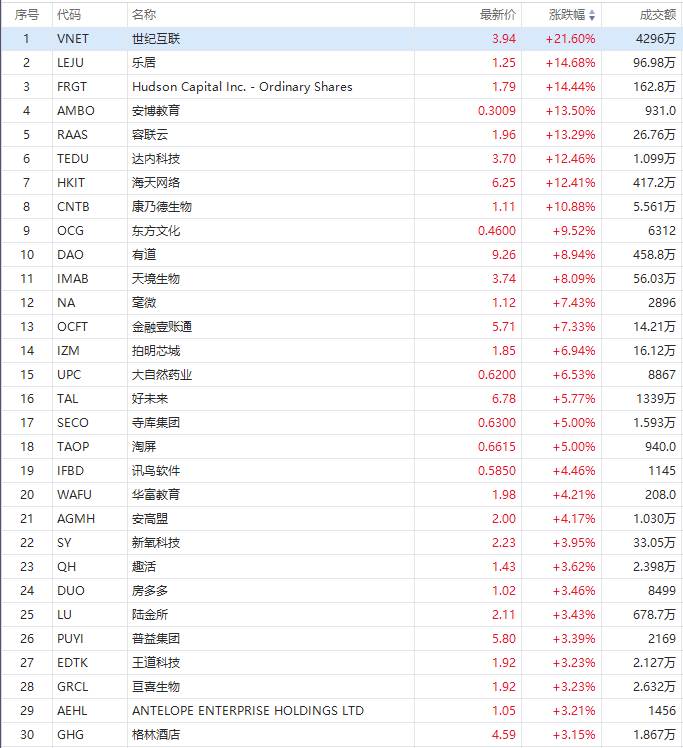Open Hudson Capital Inc. - Ordinary Shares
Image resolution: width=683 pixels, height=748 pixels.
(x=242, y=87)
